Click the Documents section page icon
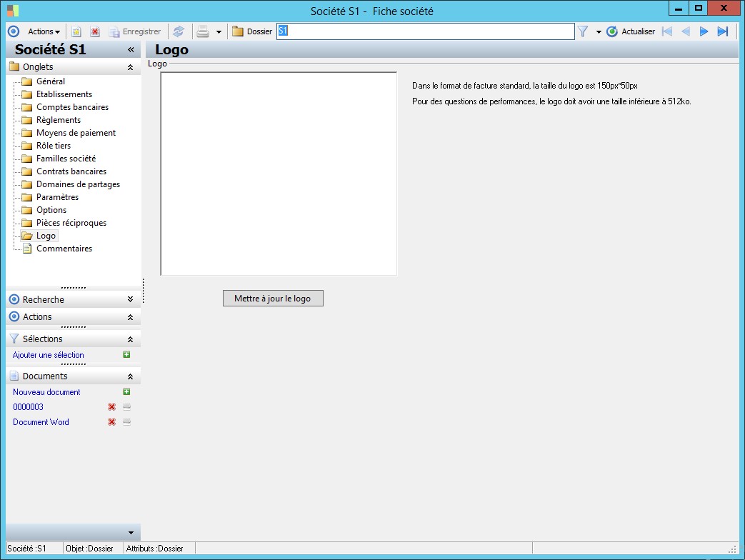Viewport: 745px width, 560px height. [x=14, y=376]
